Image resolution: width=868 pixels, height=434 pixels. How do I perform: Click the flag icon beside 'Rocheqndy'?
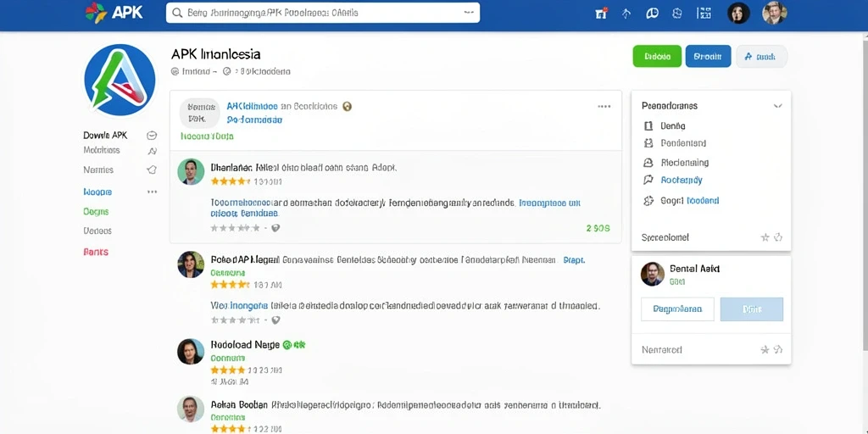click(648, 180)
